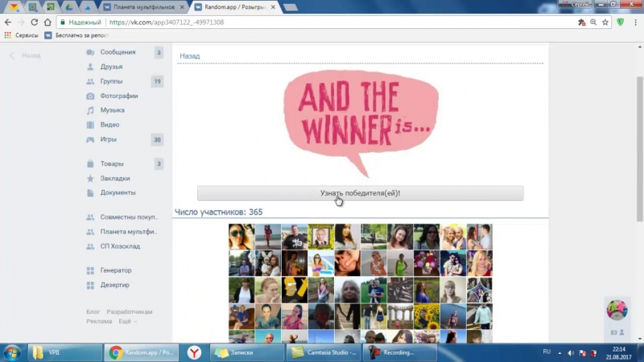
Task: Click the Назад link above the banner
Action: click(190, 56)
